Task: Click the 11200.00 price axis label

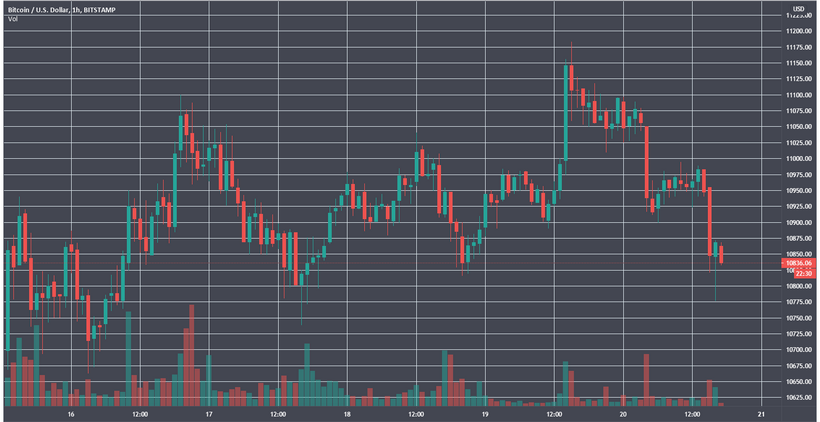Action: click(x=798, y=31)
